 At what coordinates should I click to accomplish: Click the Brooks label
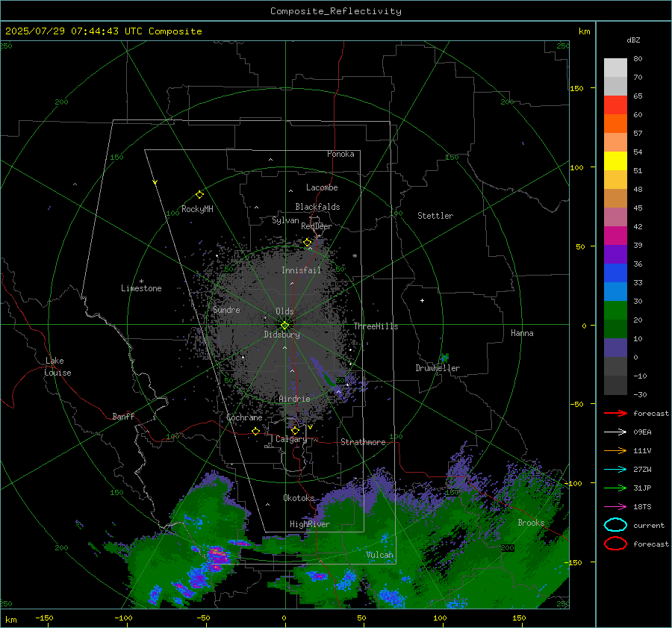coord(531,523)
